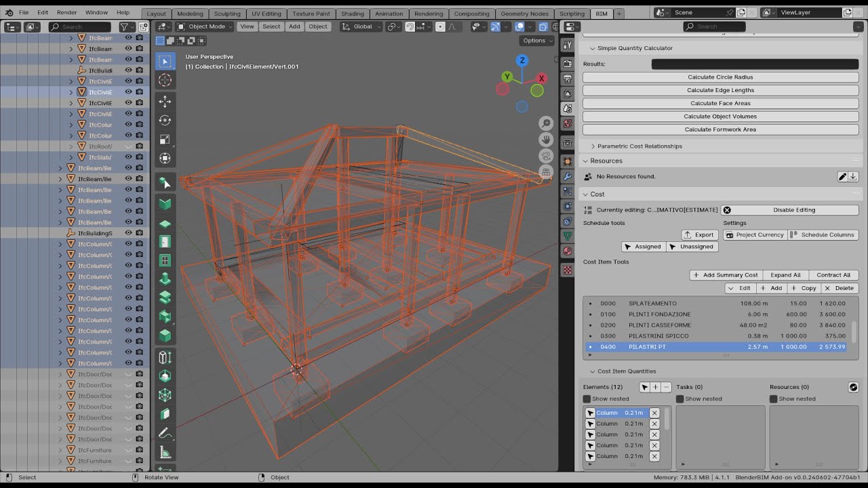The width and height of the screenshot is (868, 488).
Task: Click the properties panel Search field
Action: (x=714, y=26)
